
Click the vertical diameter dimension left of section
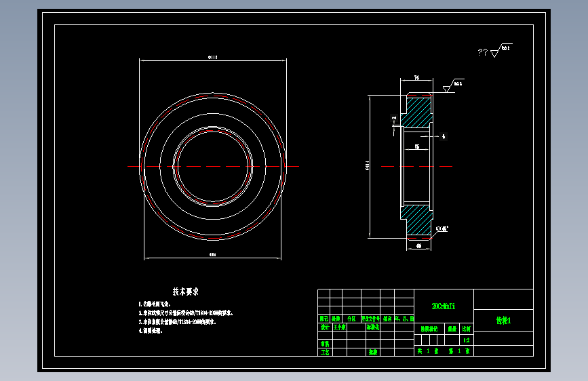pos(367,165)
